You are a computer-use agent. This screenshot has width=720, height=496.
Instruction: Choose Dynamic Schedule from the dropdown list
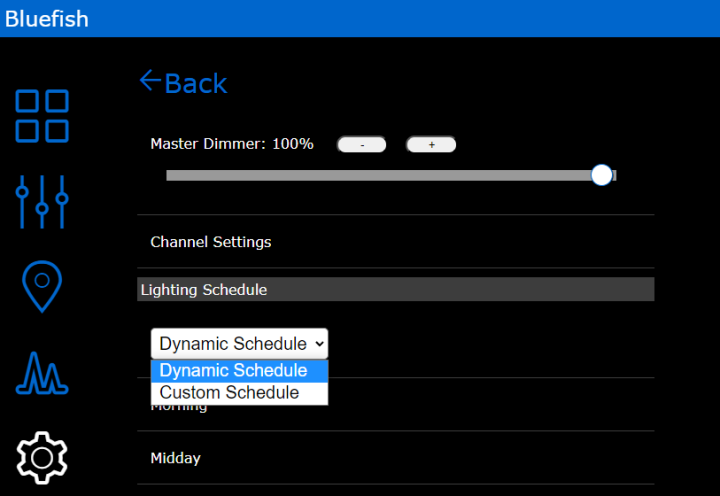click(x=238, y=370)
